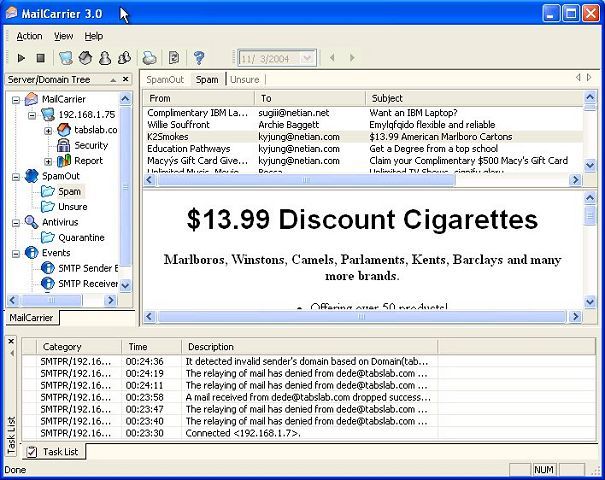The height and width of the screenshot is (480, 605).
Task: Select the K2Smokes mail row
Action: [363, 137]
